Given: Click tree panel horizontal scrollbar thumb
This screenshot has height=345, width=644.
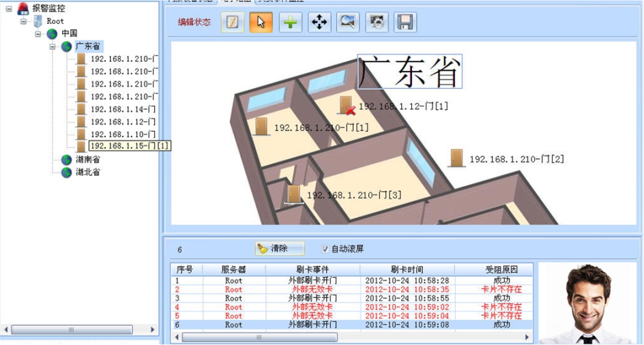Looking at the screenshot, I should pyautogui.click(x=72, y=330).
